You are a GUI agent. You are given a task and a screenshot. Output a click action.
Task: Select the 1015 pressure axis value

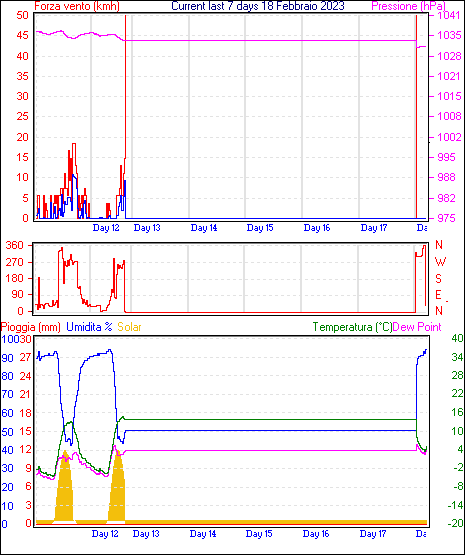(449, 96)
